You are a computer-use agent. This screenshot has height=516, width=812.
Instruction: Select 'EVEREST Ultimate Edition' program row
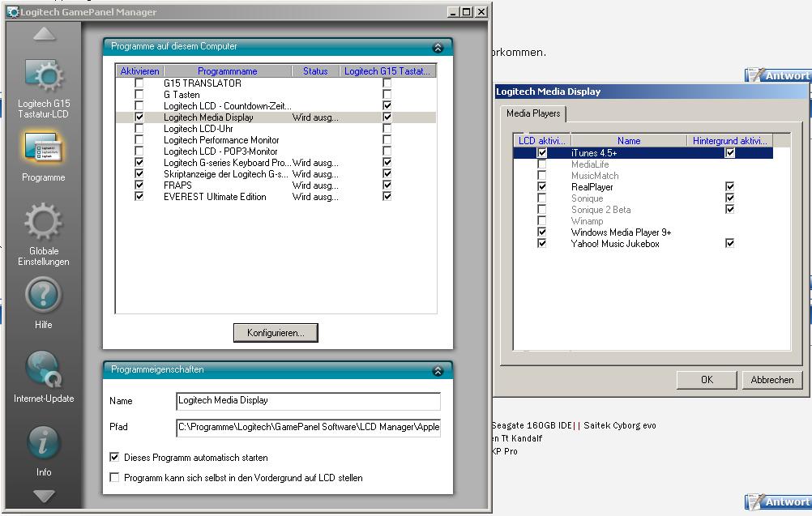[x=276, y=197]
